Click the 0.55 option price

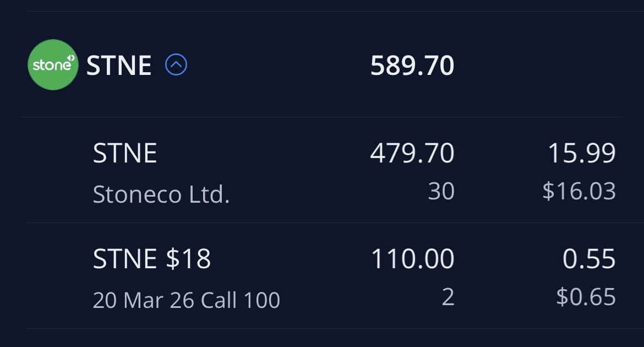click(588, 259)
